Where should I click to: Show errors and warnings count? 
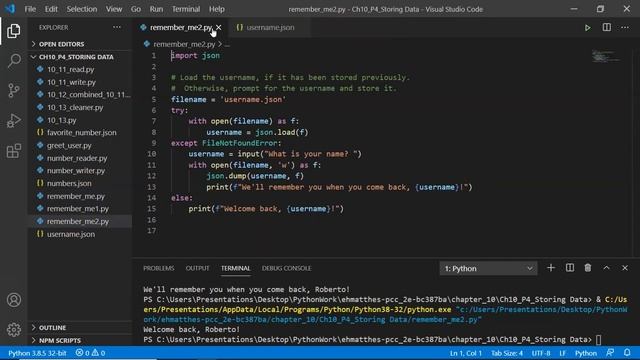(x=90, y=353)
